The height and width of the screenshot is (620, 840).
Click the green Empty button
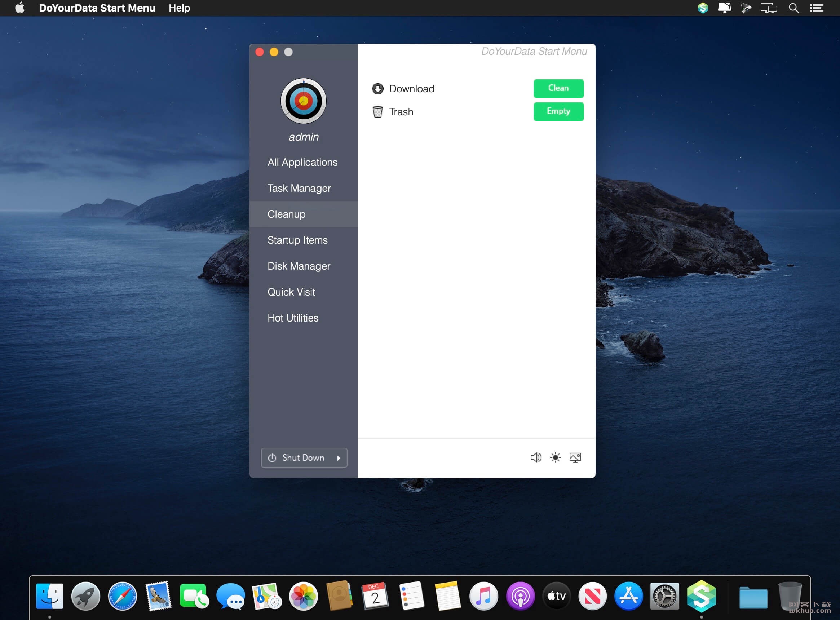[558, 111]
